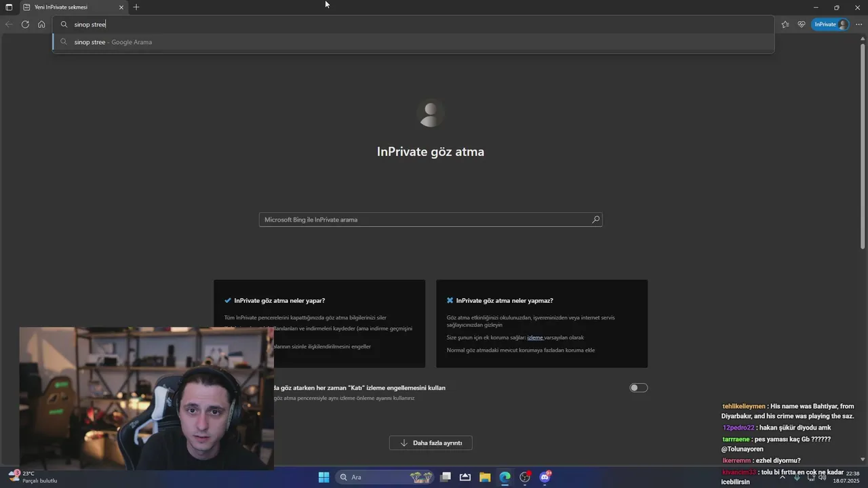Click 'InPrivate göz atma neler yapar?' heading
The width and height of the screenshot is (868, 488).
point(279,300)
